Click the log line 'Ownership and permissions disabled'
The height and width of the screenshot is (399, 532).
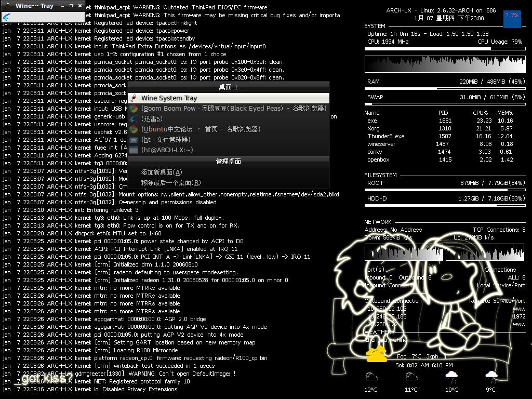[167, 202]
